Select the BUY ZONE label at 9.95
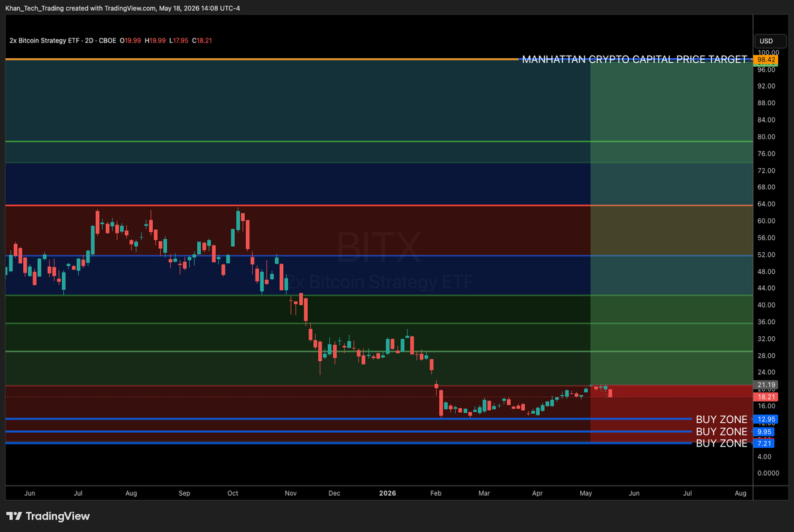The width and height of the screenshot is (794, 532). 721,431
